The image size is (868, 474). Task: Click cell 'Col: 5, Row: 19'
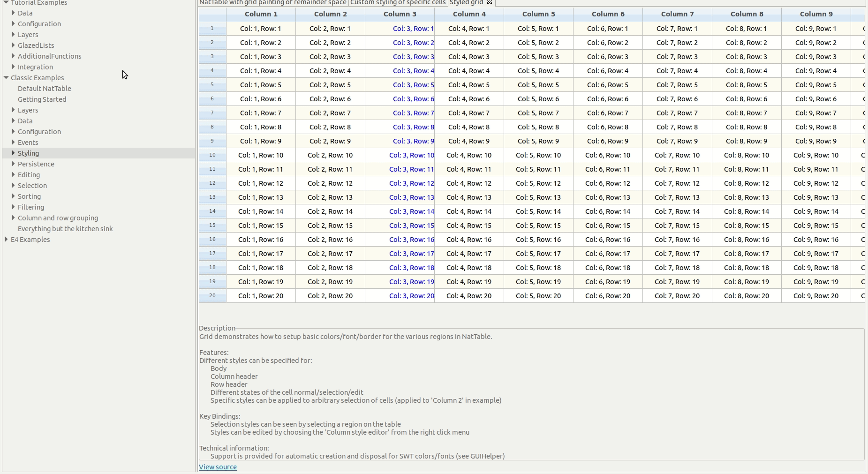539,282
